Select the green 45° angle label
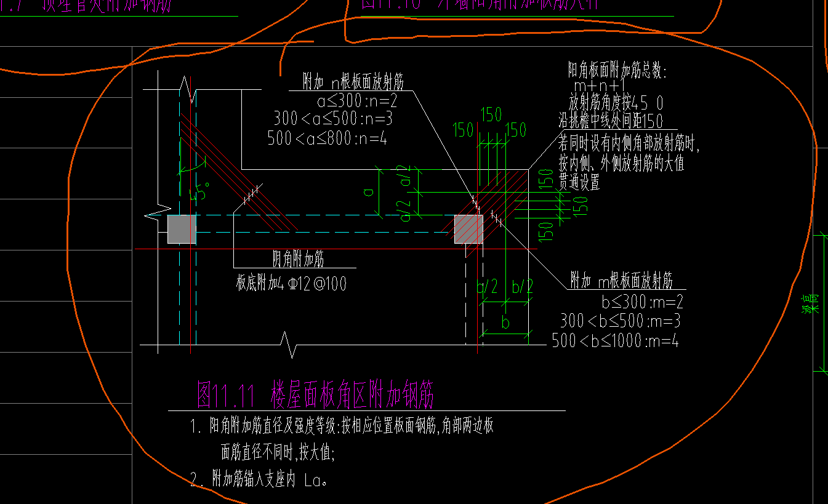The image size is (828, 504). (x=201, y=192)
